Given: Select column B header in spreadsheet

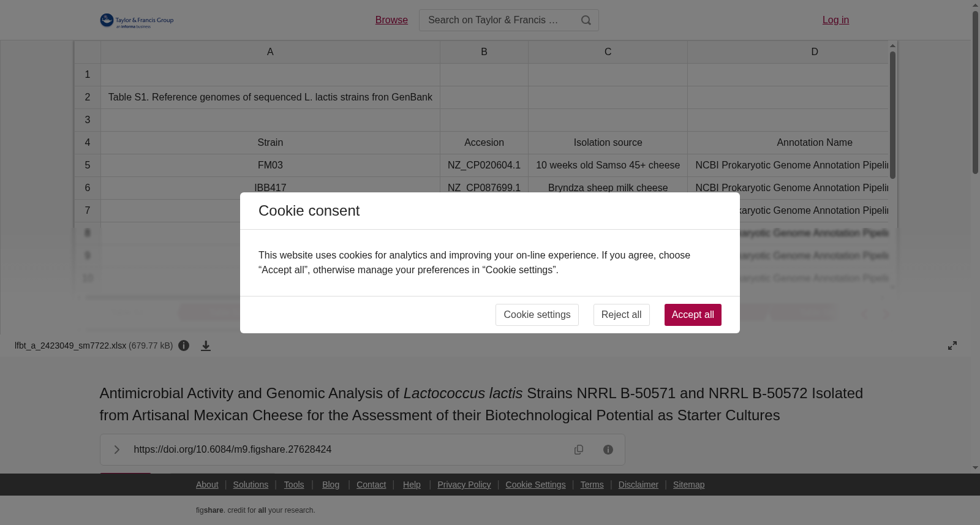Looking at the screenshot, I should click(484, 52).
